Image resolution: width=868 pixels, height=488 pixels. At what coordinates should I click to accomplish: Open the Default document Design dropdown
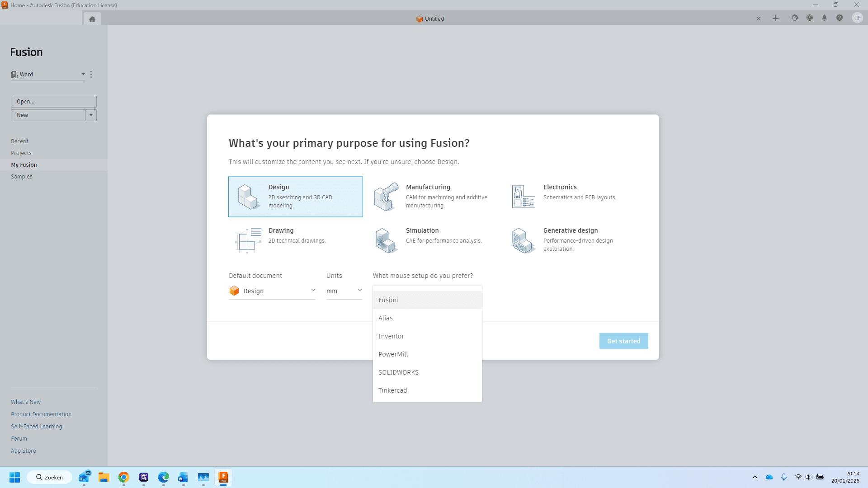pos(272,291)
